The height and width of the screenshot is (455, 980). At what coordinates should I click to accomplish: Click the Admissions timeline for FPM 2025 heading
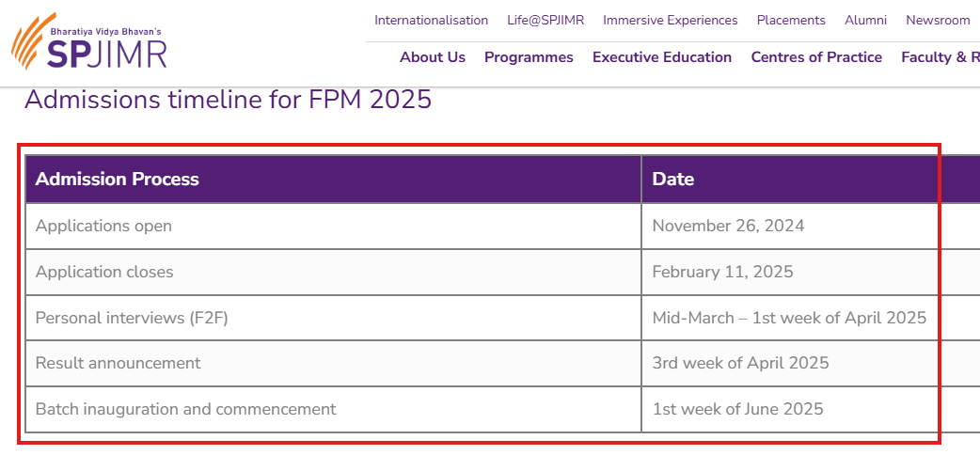229,100
